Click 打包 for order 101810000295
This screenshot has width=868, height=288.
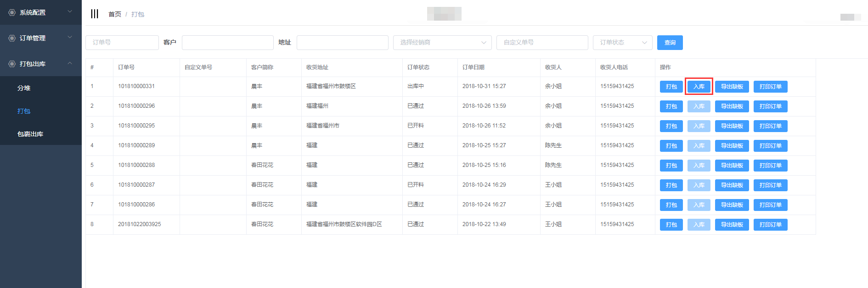pos(671,126)
